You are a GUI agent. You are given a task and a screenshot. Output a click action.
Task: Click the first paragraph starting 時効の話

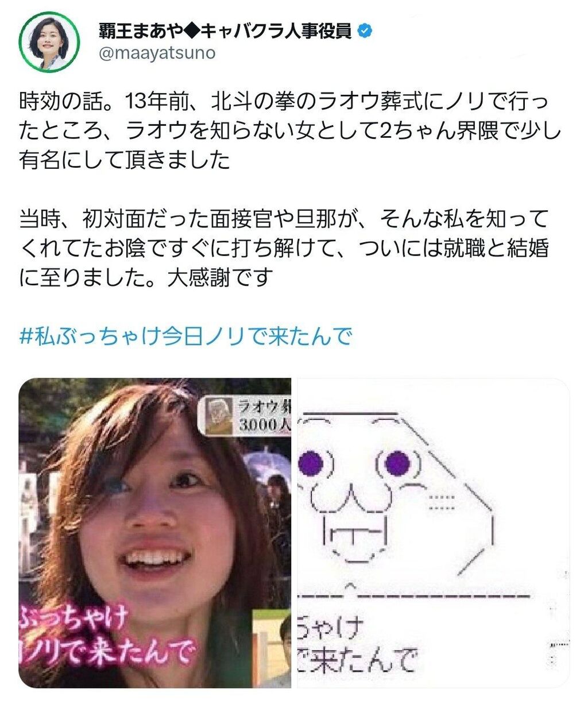(290, 130)
